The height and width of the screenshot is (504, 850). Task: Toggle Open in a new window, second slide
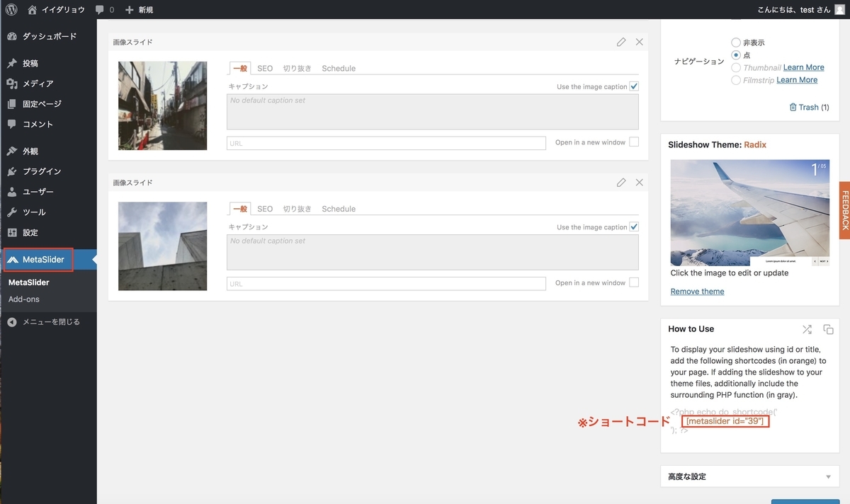click(634, 282)
